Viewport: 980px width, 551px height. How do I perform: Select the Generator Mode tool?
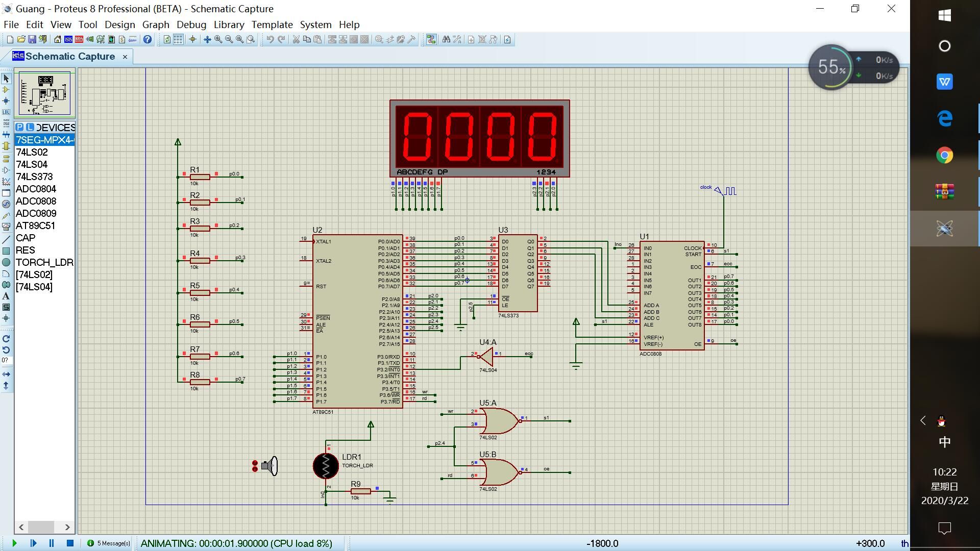(6, 204)
